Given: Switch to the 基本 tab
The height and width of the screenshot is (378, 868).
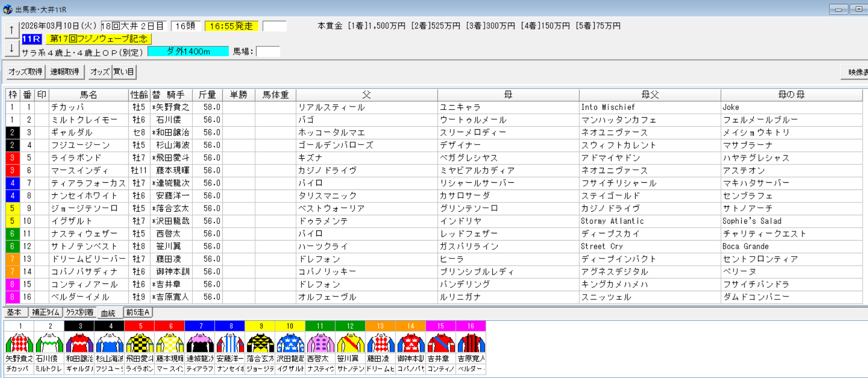Looking at the screenshot, I should pos(14,312).
